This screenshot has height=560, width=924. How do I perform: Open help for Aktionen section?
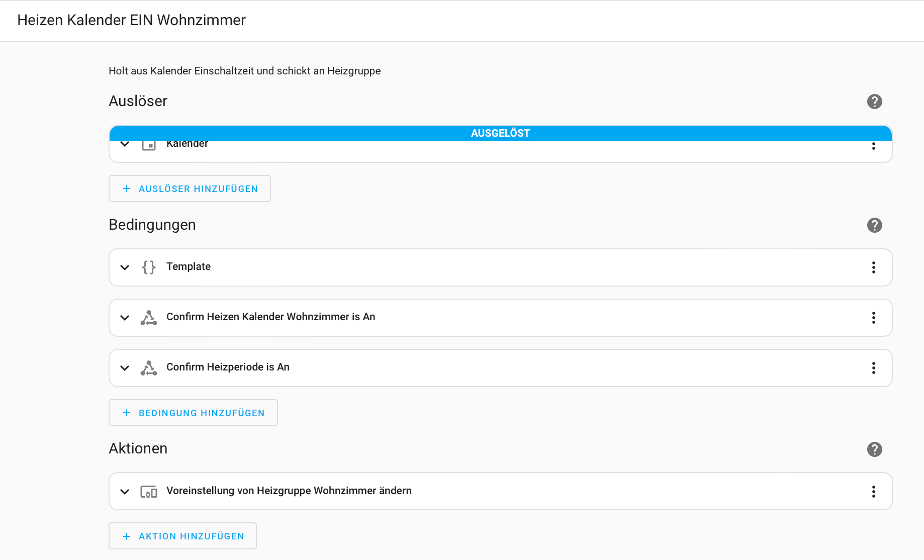pyautogui.click(x=874, y=449)
